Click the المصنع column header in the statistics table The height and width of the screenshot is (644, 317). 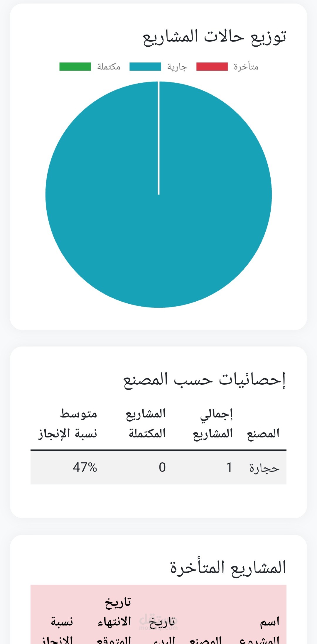(x=263, y=433)
